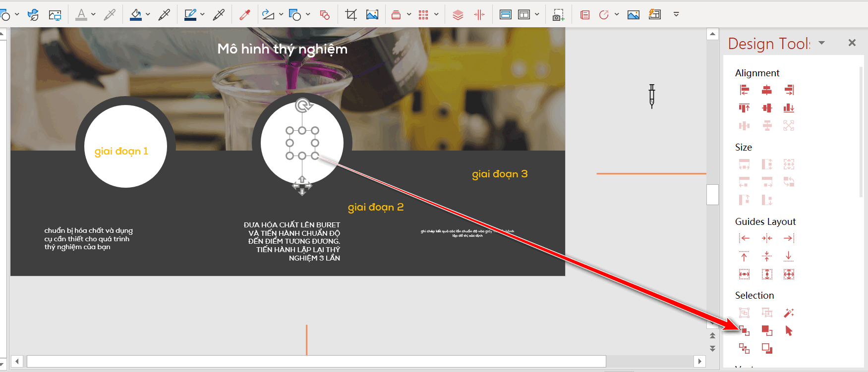This screenshot has width=868, height=372.
Task: Click the Crop tool in toolbar
Action: 351,14
